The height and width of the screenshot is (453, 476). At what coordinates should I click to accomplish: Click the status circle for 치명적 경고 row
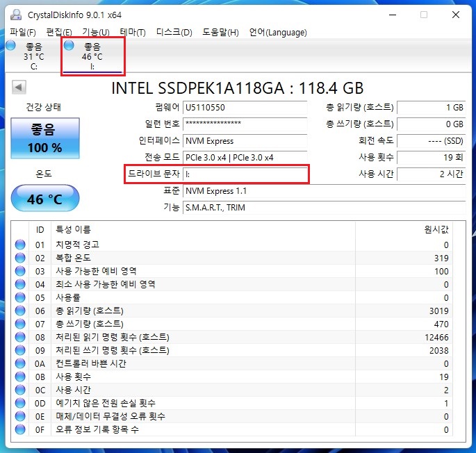20,245
